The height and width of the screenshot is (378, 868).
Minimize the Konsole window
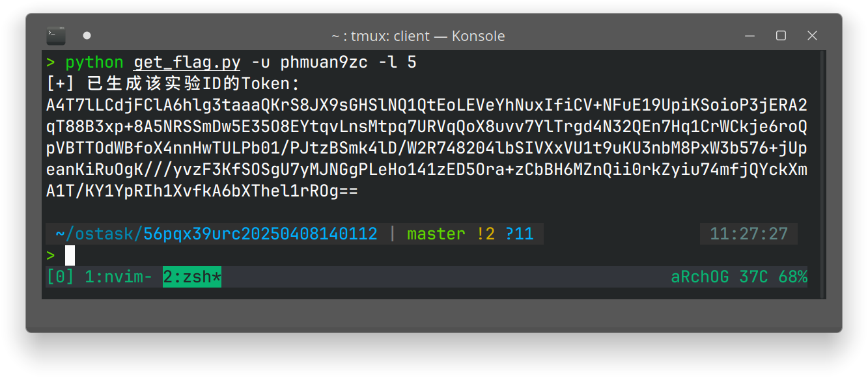pos(750,36)
